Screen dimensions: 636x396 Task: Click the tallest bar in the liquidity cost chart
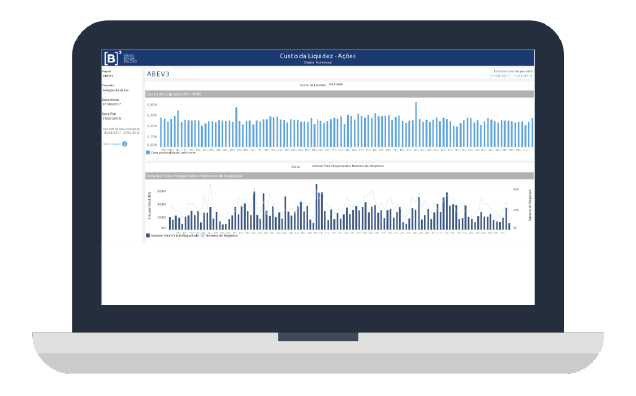coord(416,125)
